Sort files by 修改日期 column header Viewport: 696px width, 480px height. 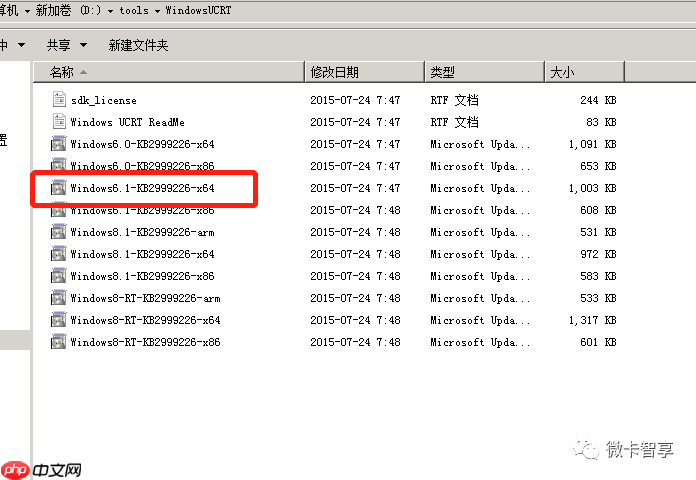[364, 72]
